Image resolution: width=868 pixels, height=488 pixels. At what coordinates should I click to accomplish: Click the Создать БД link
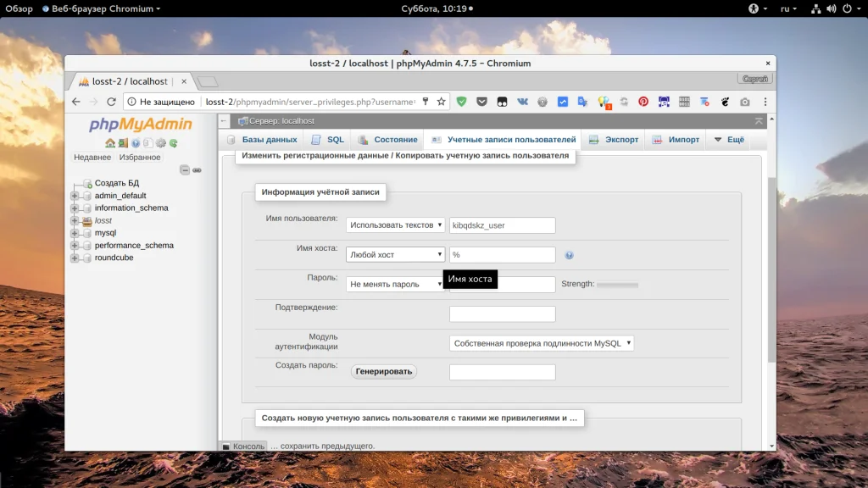point(116,183)
